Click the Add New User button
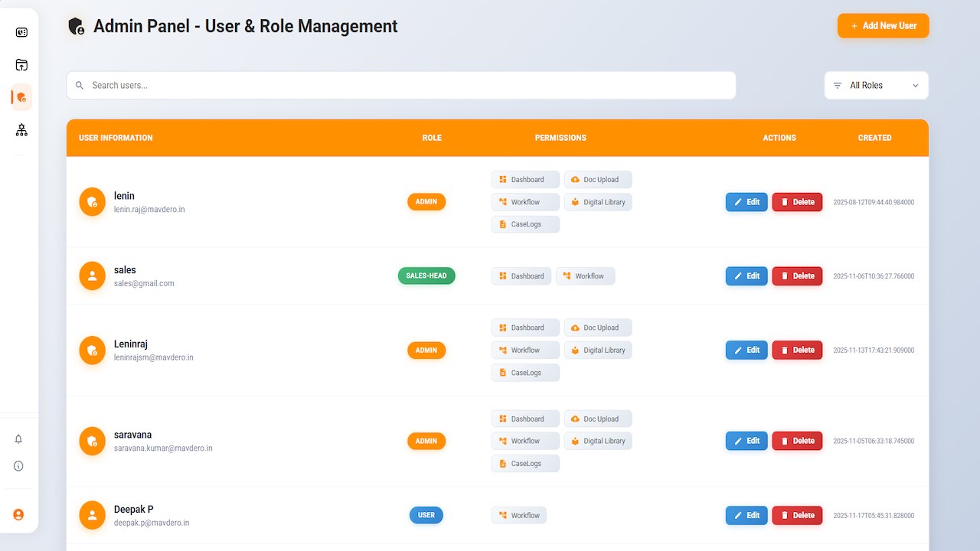The image size is (980, 551). (x=883, y=25)
